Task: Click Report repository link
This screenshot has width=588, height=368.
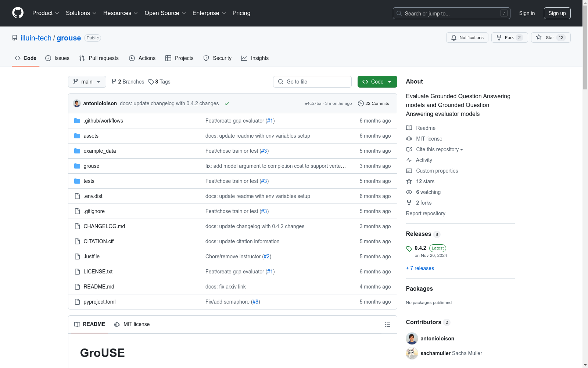Action: pyautogui.click(x=426, y=213)
